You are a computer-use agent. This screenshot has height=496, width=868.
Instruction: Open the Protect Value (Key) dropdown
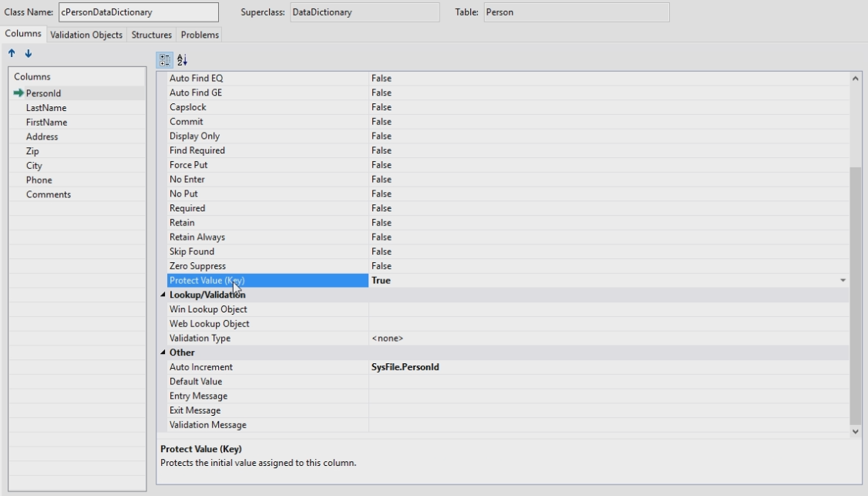(843, 281)
